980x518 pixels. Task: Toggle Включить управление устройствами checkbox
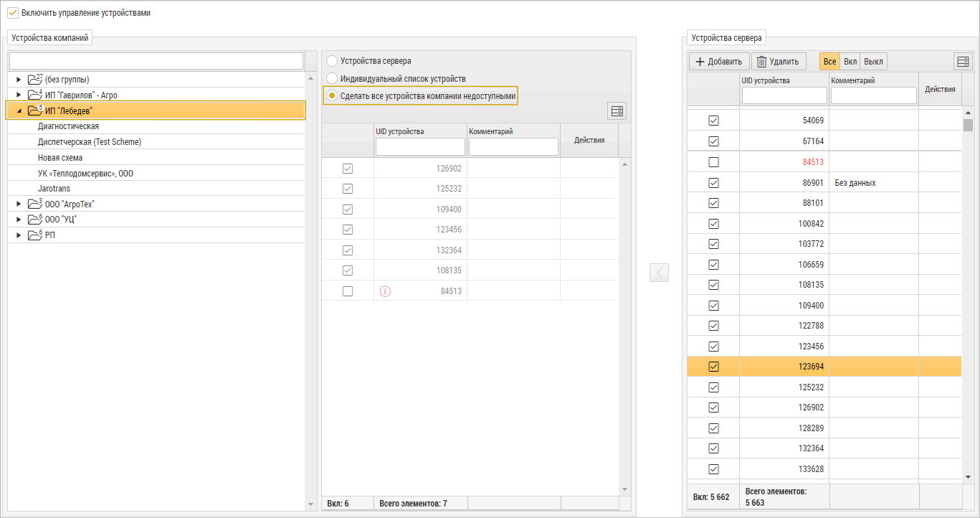click(x=12, y=12)
